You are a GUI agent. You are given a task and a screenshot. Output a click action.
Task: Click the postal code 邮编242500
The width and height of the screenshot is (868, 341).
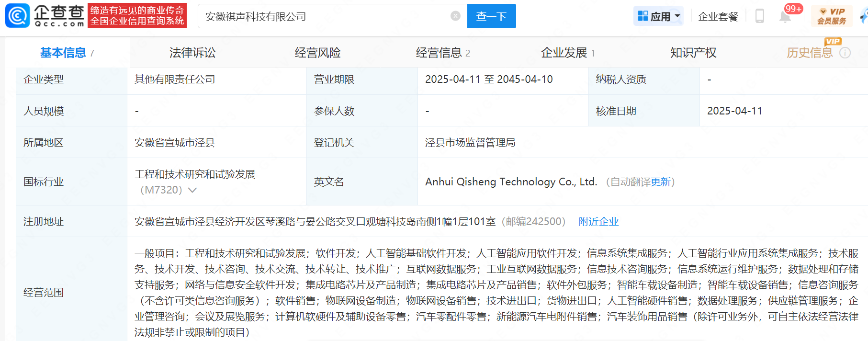pos(533,222)
